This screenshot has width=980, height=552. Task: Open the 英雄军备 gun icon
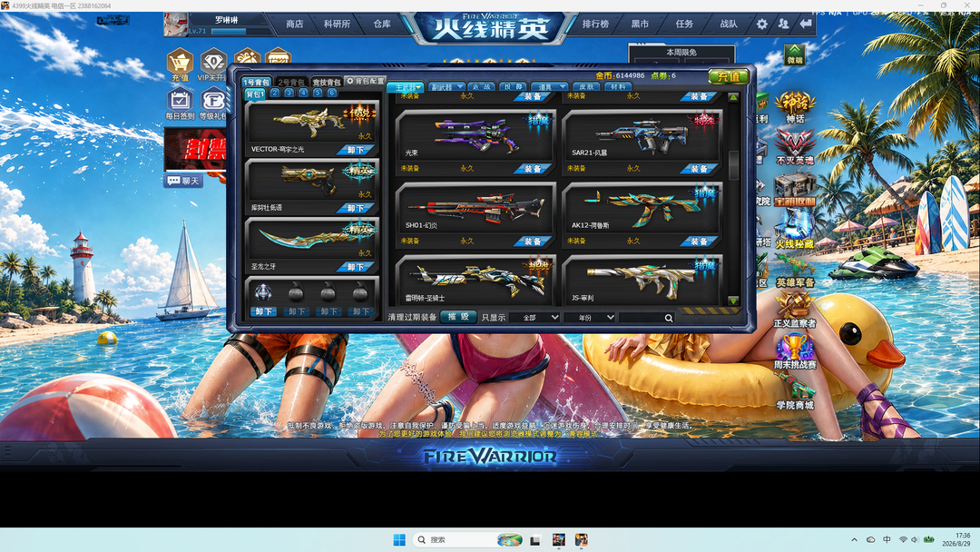coord(795,271)
